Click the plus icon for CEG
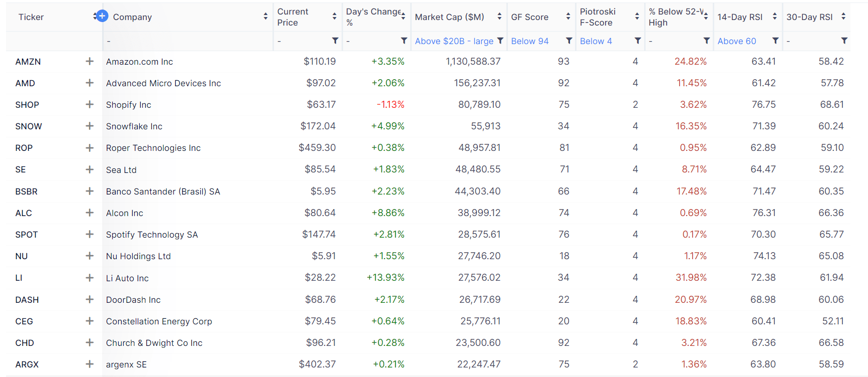The image size is (868, 377). coord(90,321)
